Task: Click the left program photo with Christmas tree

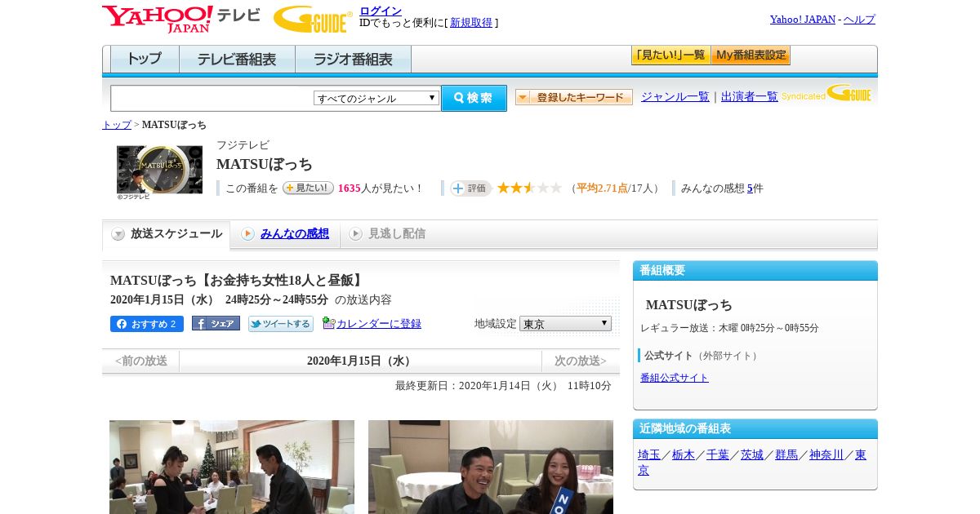Action: (x=232, y=467)
